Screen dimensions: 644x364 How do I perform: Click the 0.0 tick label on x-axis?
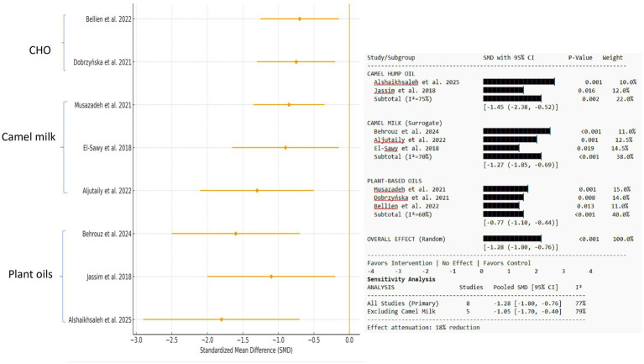click(x=349, y=340)
